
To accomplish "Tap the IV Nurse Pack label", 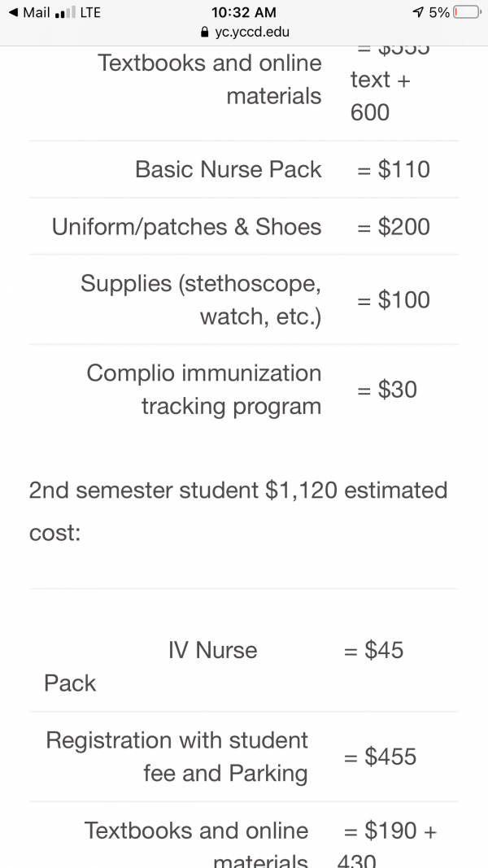I will pos(150,666).
